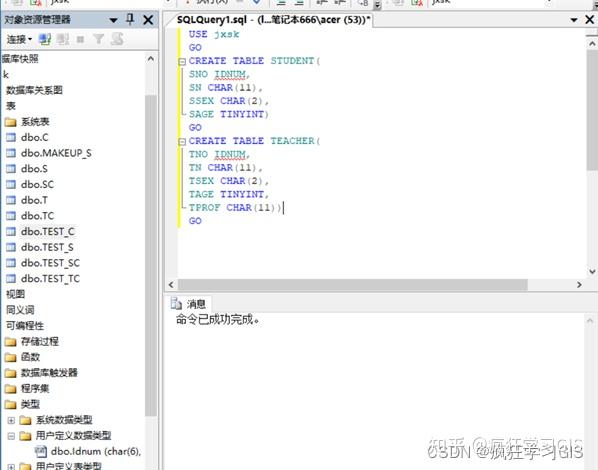The image size is (598, 470).
Task: Click the dbo.Idnum user-defined type icon
Action: (40, 451)
